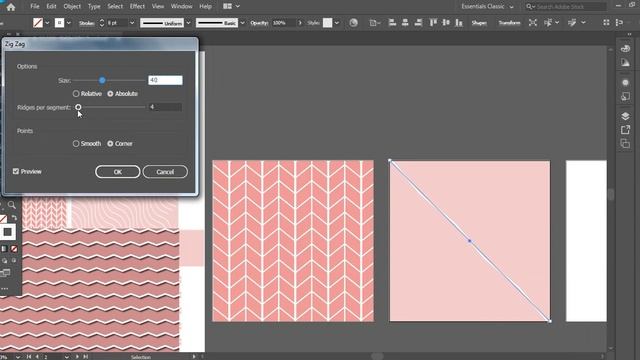Expand the opacity slider arrow

click(x=300, y=23)
